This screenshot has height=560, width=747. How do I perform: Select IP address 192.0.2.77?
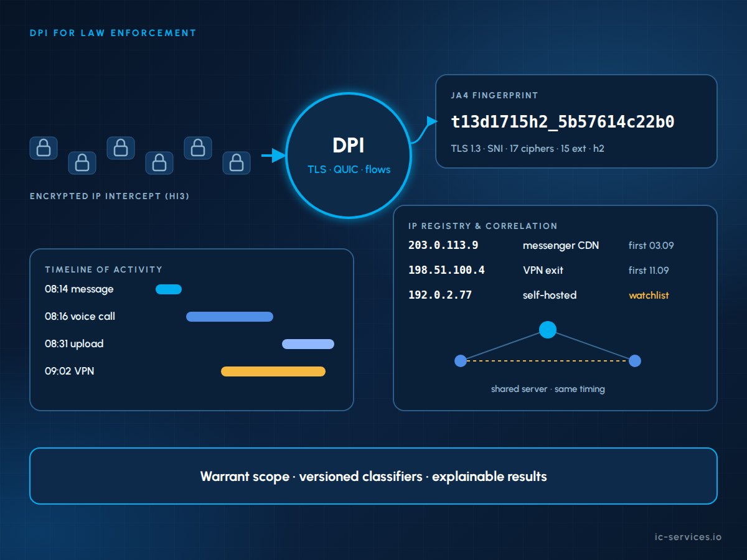[440, 295]
